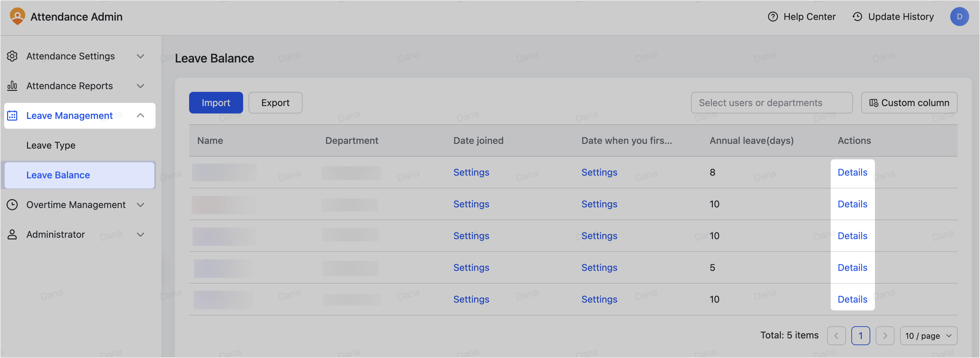
Task: Click the Administrator person icon
Action: point(12,234)
